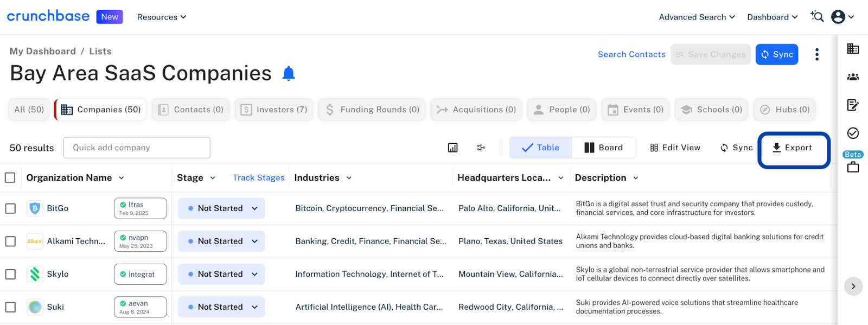Check the Suki row checkbox
This screenshot has height=325, width=868.
click(10, 307)
